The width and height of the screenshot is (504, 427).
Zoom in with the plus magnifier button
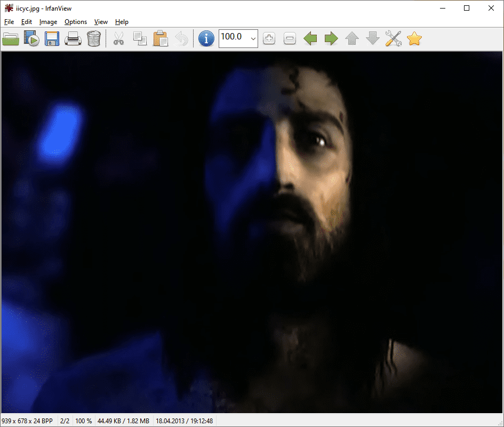(269, 38)
